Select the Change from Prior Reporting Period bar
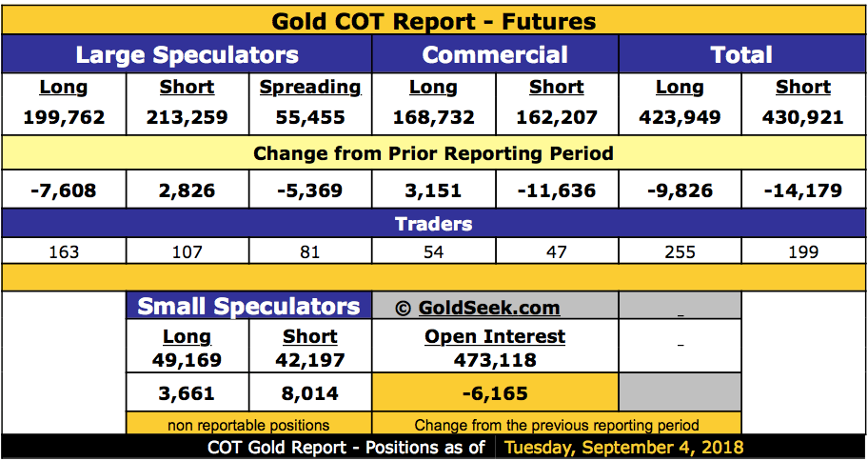Image resolution: width=868 pixels, height=461 pixels. pyautogui.click(x=433, y=153)
